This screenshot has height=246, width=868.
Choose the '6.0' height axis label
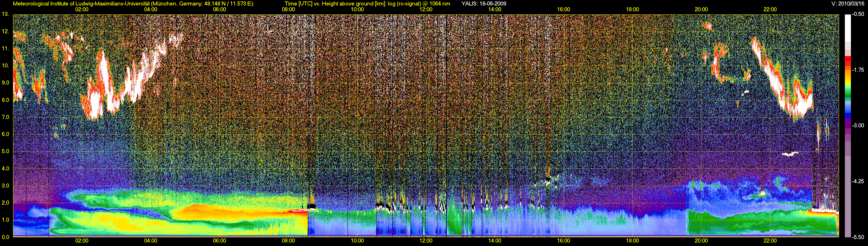pos(5,134)
